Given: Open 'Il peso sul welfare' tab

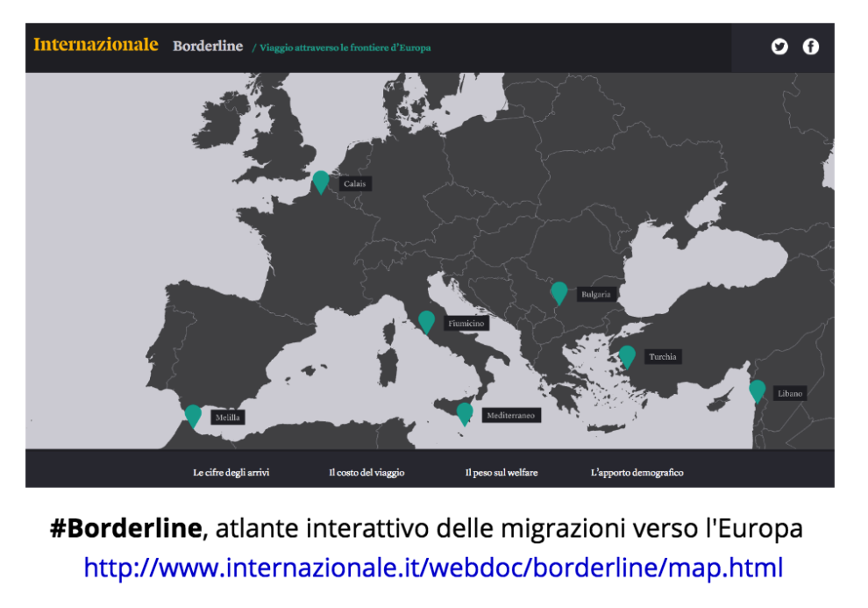Looking at the screenshot, I should 502,472.
